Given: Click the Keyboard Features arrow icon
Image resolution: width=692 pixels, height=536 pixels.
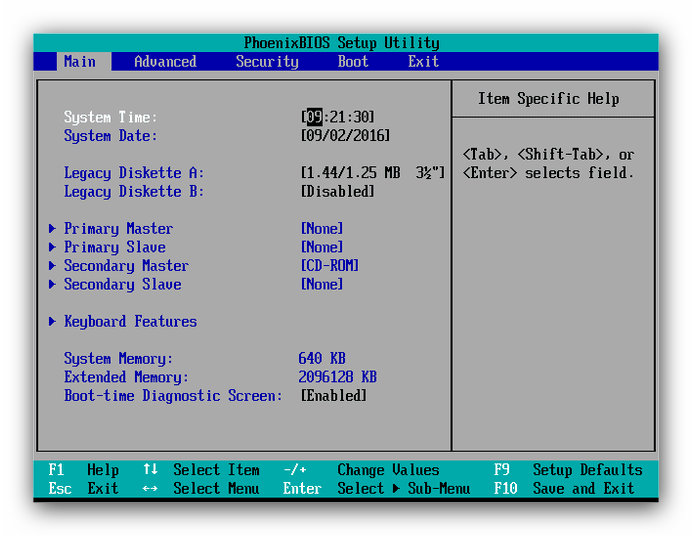Looking at the screenshot, I should 52,322.
